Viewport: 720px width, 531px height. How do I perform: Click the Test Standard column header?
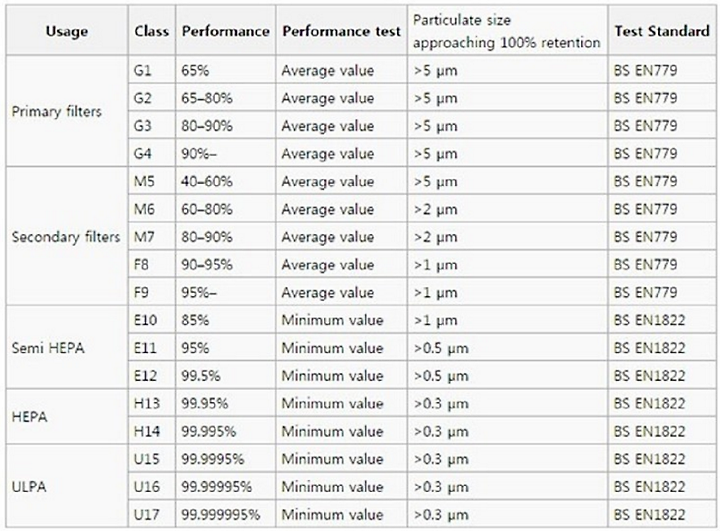tap(662, 31)
